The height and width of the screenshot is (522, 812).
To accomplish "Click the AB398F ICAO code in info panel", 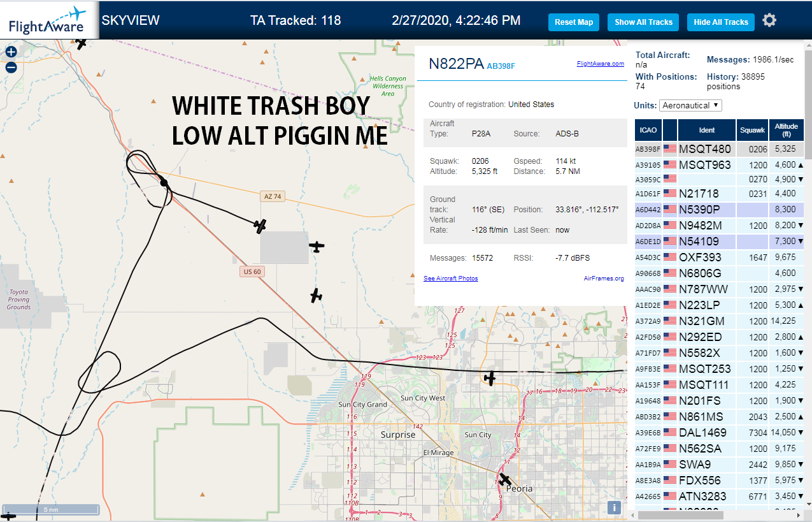I will [501, 66].
